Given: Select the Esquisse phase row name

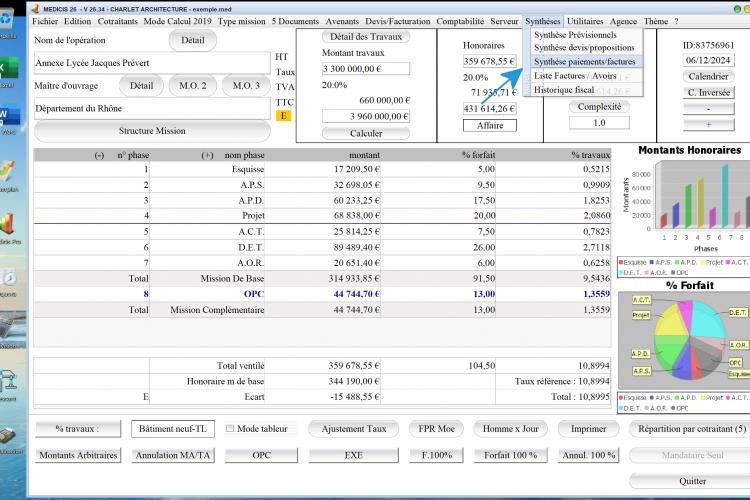Looking at the screenshot, I should coord(248,169).
